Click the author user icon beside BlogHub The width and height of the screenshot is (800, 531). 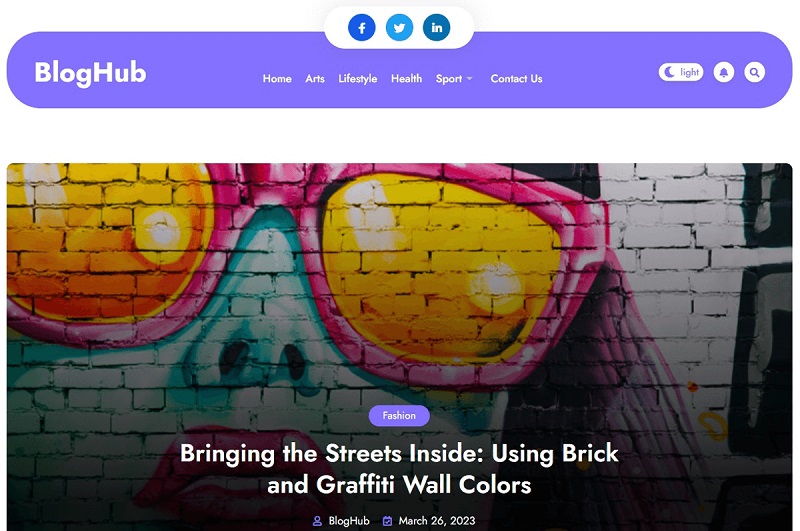[x=317, y=521]
